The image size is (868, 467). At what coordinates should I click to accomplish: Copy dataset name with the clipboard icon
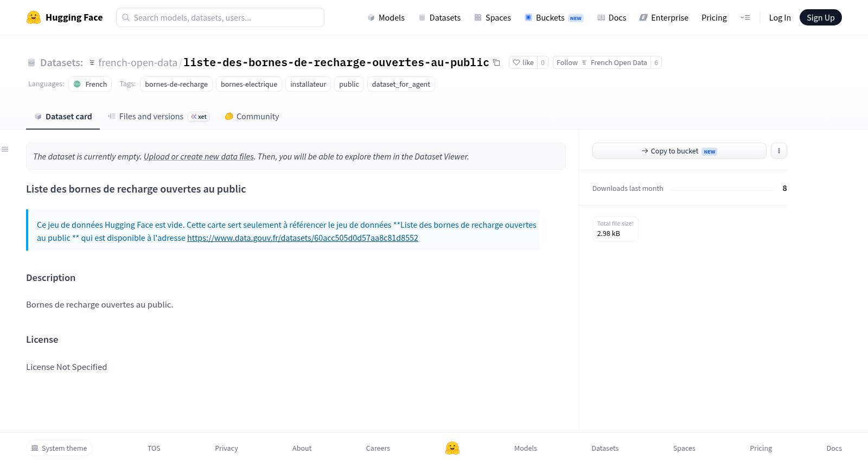496,62
